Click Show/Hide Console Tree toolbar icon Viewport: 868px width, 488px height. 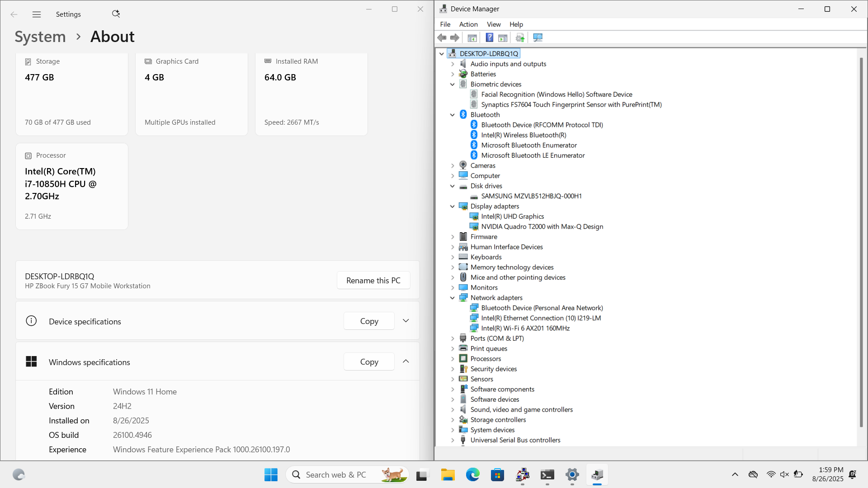[x=472, y=38]
